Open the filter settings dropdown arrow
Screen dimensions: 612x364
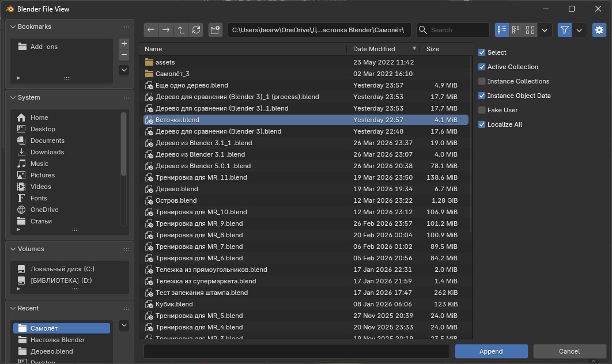pyautogui.click(x=579, y=30)
